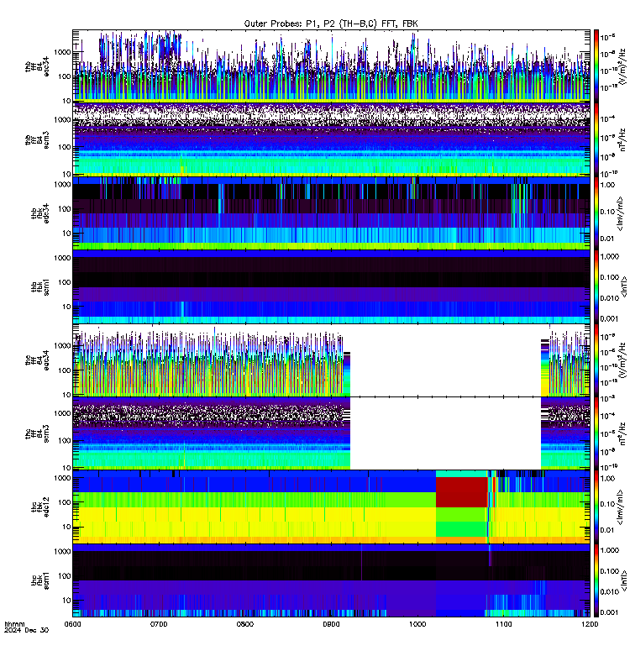
Task: Select the 'thc fff 64 eac34' panel label
Action: coord(37,360)
